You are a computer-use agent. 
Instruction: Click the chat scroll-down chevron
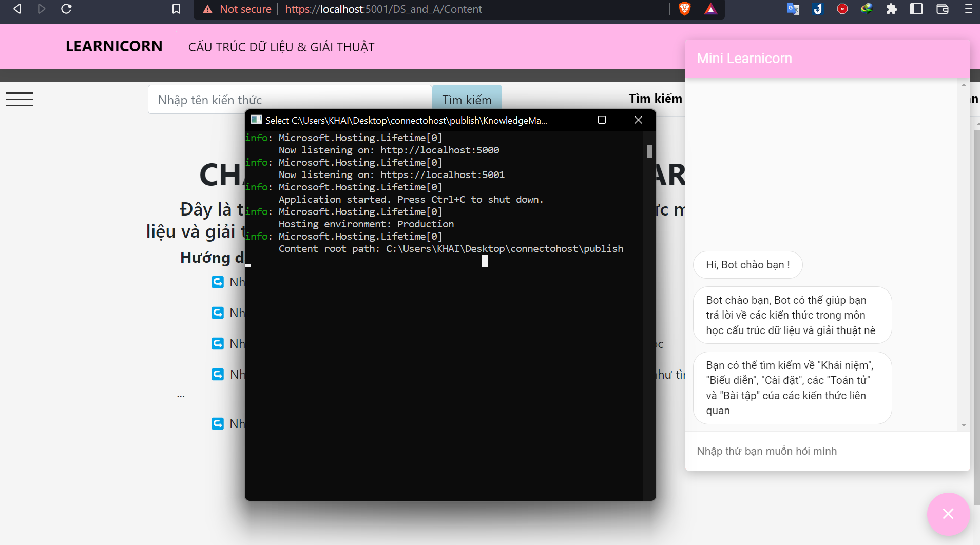coord(963,425)
